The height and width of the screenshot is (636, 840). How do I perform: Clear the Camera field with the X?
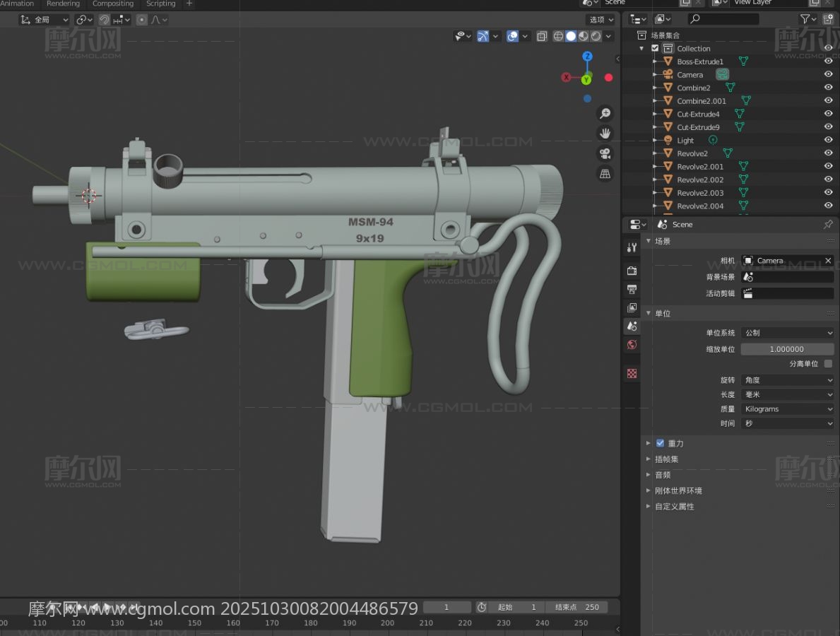(x=828, y=261)
